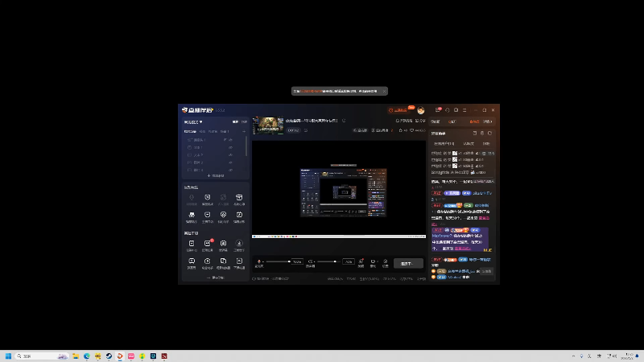Viewport: 644px width, 362px height.
Task: Add a new scene with plus icon
Action: tap(244, 132)
